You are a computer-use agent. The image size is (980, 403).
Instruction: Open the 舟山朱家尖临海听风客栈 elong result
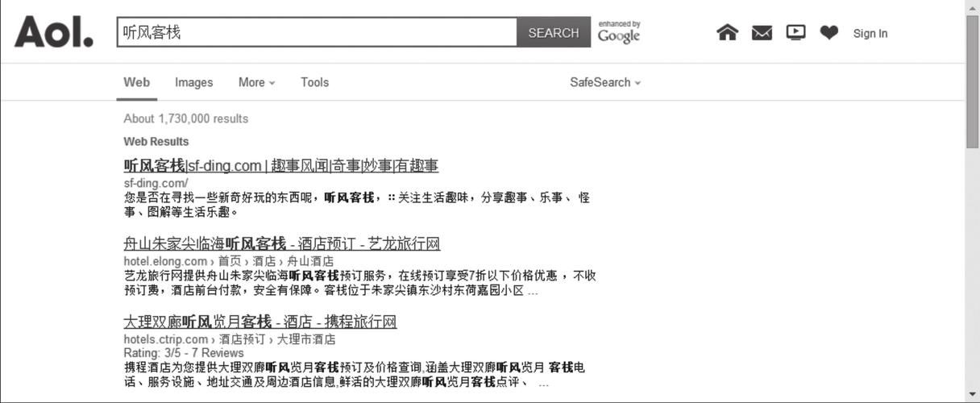point(282,243)
